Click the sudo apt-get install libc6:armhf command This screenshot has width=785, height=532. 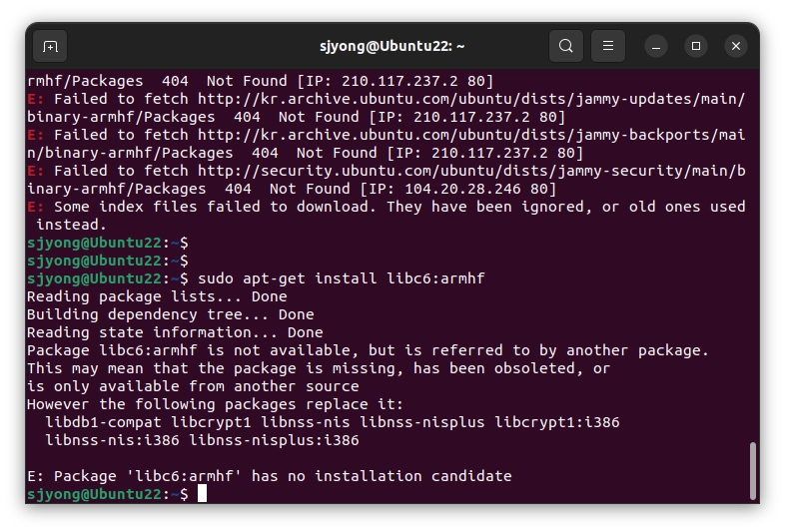pos(341,278)
